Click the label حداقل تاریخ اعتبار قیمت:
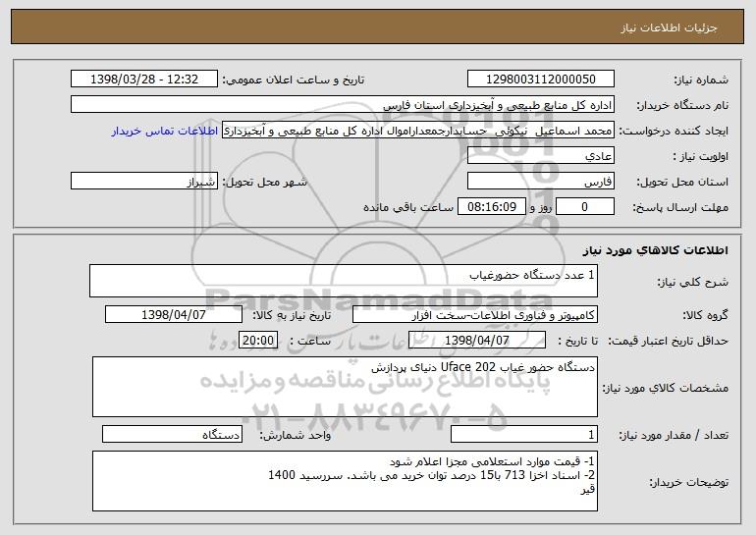Viewport: 756px width, 535px height. 669,341
